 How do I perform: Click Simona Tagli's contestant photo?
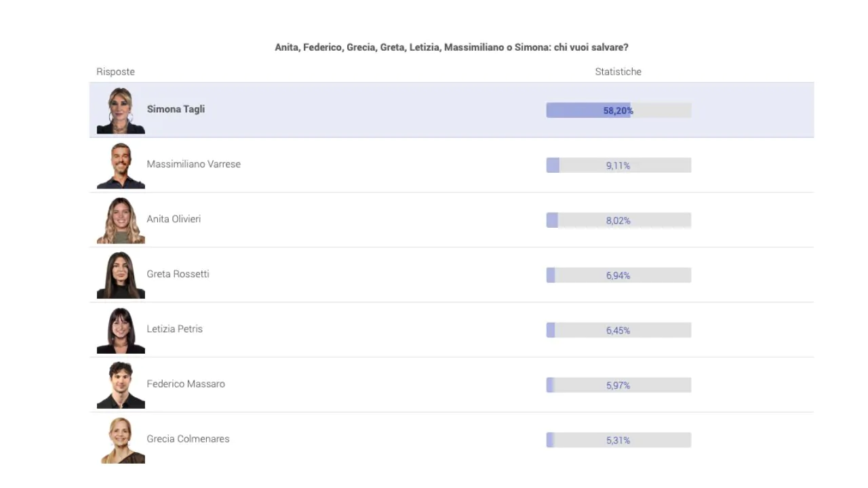121,110
